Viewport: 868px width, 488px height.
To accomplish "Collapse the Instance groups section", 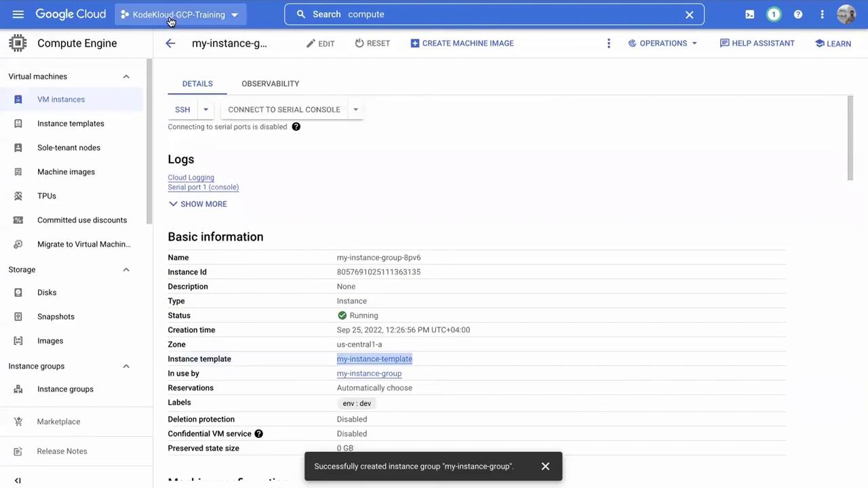I will [x=126, y=366].
